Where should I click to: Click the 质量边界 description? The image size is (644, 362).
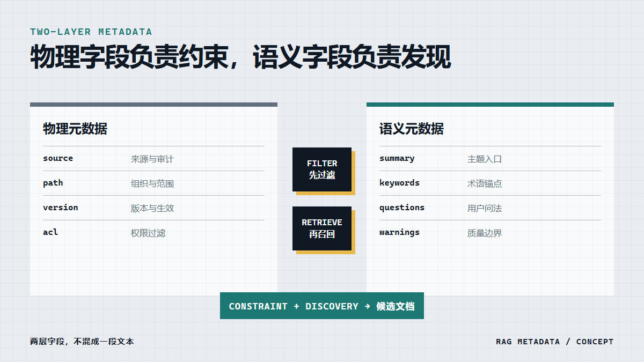click(485, 233)
